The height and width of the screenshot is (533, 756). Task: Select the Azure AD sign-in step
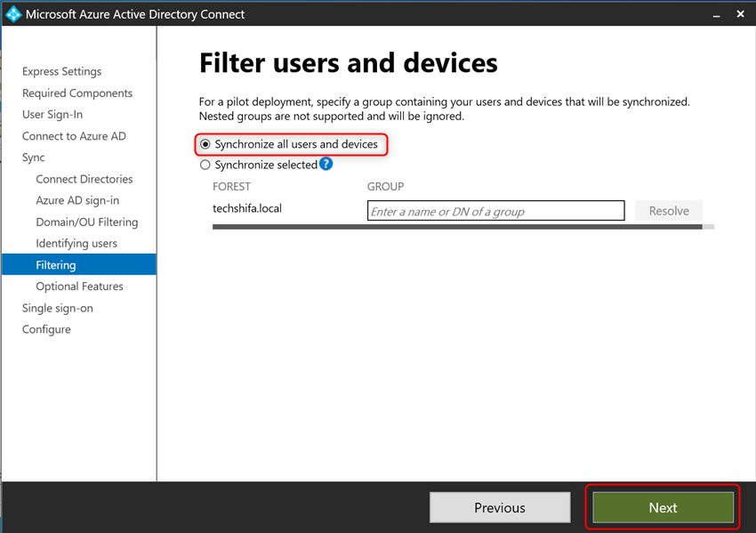point(77,200)
